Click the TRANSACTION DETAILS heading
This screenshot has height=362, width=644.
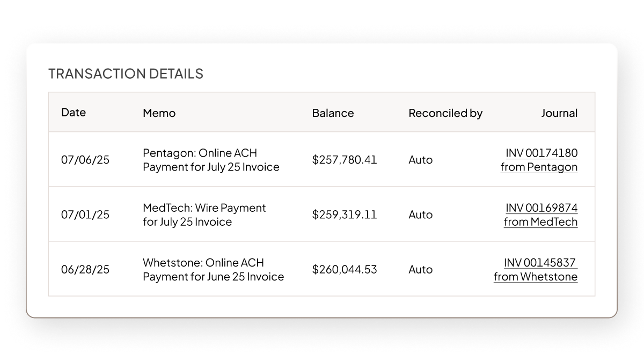click(125, 73)
